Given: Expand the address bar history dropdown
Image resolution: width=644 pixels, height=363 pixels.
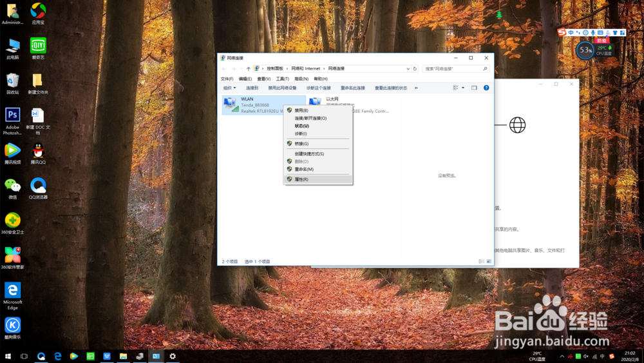Looking at the screenshot, I should click(408, 68).
